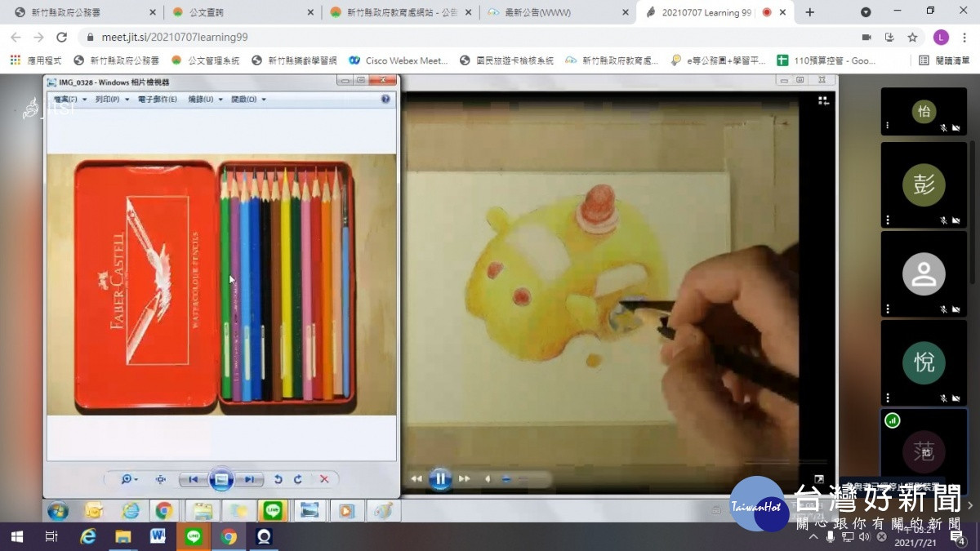The image size is (980, 551).
Task: Fast-forward the video in the media player
Action: 464,479
